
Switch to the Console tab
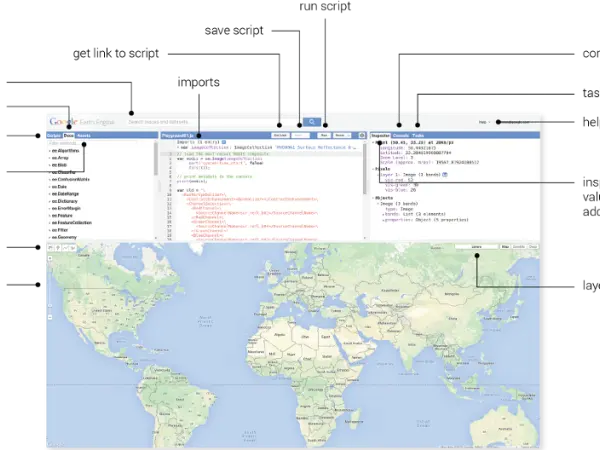400,134
